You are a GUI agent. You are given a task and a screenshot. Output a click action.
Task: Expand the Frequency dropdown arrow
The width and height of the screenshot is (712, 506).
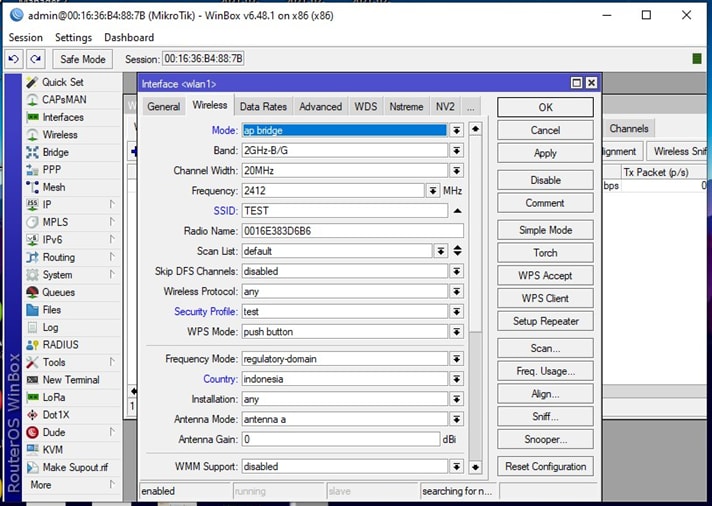433,191
